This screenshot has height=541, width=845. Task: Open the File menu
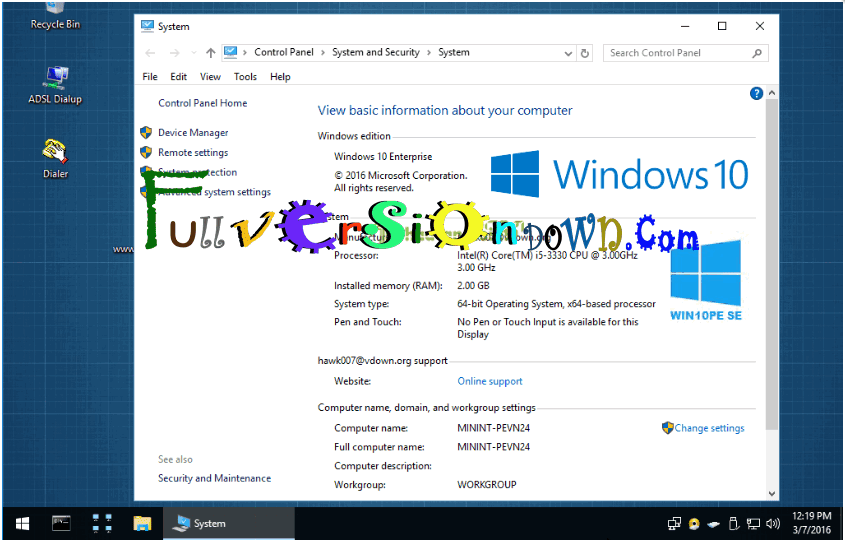coord(150,77)
